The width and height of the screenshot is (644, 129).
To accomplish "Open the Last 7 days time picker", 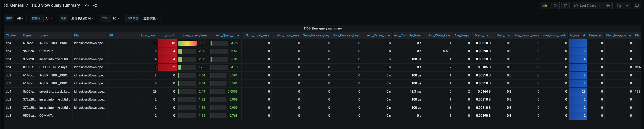I will [x=588, y=6].
